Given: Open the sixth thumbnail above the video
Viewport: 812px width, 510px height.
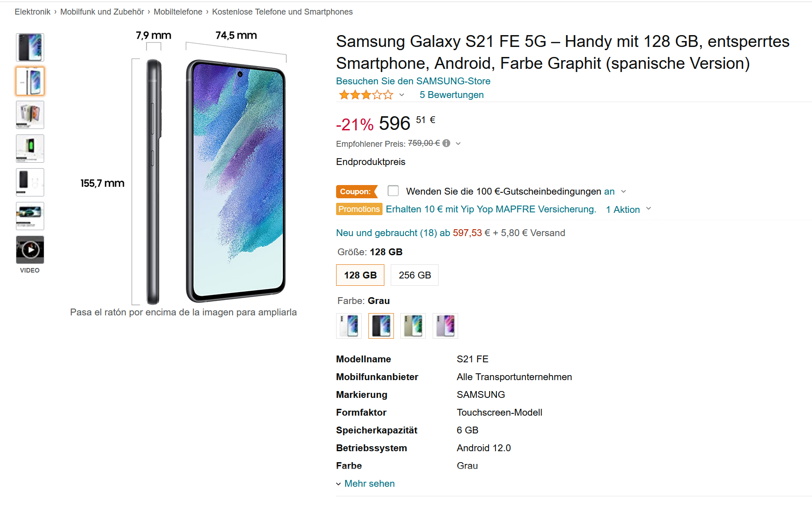Looking at the screenshot, I should (30, 216).
